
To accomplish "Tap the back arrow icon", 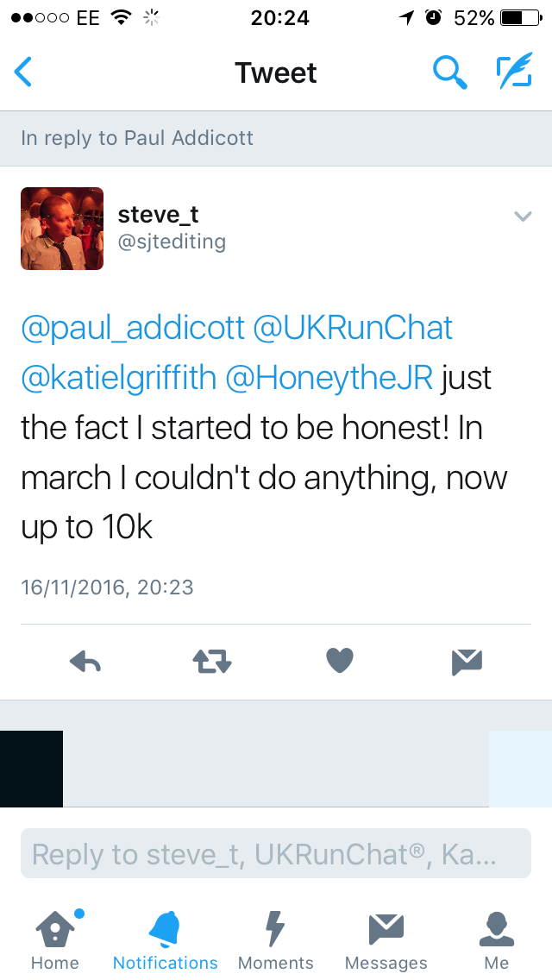I will [23, 72].
